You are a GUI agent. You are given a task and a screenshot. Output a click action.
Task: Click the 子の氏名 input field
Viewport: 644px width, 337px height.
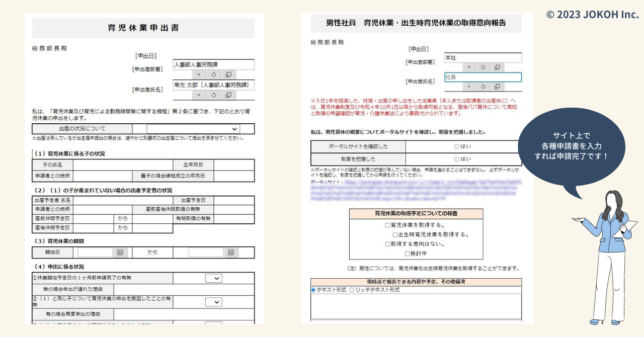coord(123,165)
